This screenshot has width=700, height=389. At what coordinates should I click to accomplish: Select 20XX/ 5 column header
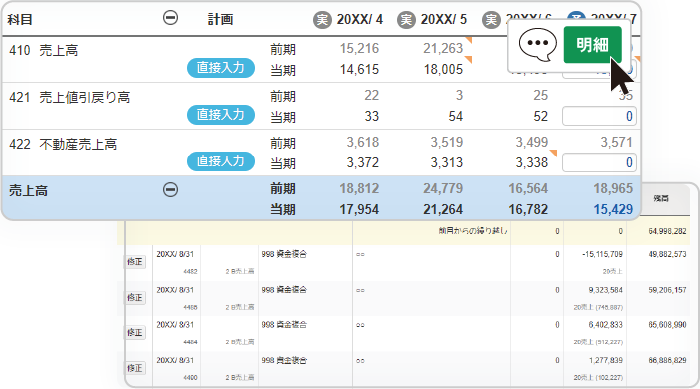coord(443,20)
